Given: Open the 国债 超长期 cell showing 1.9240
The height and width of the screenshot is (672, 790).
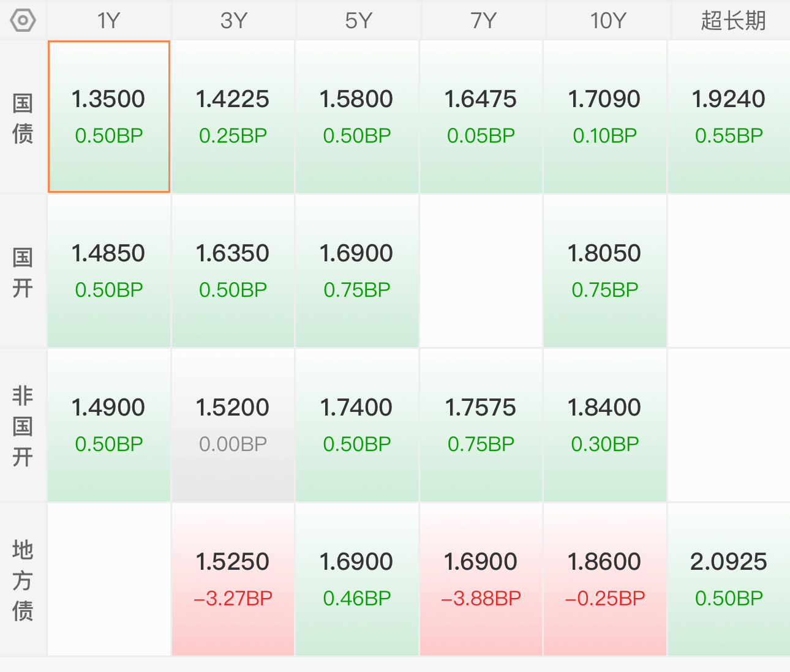Looking at the screenshot, I should pyautogui.click(x=729, y=117).
